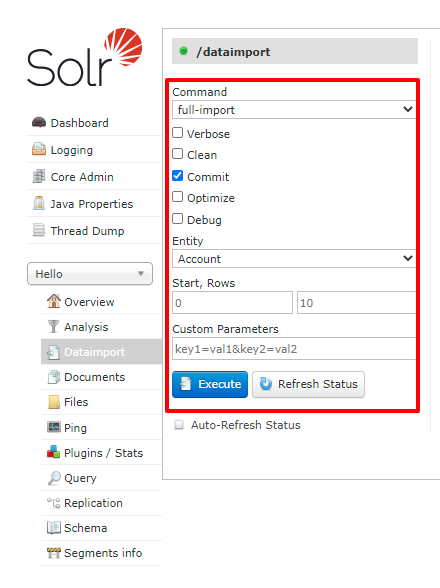The image size is (440, 588).
Task: Enable the Verbose checkbox
Action: [x=177, y=133]
